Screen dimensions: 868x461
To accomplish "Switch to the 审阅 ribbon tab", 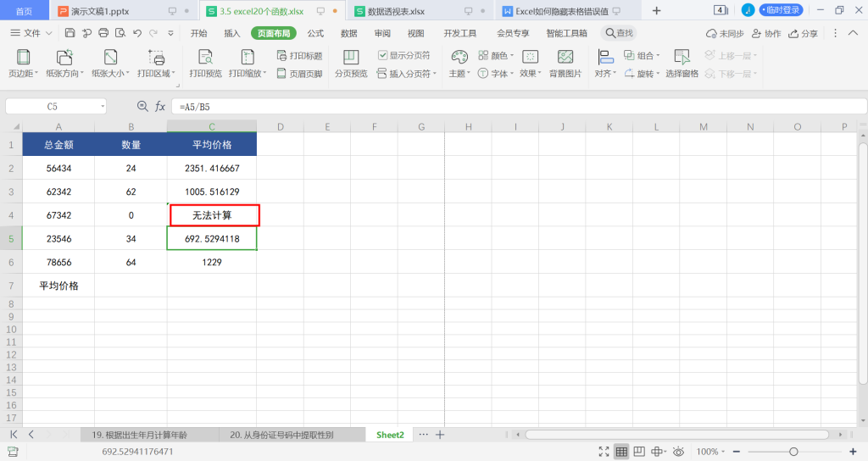I will 382,33.
